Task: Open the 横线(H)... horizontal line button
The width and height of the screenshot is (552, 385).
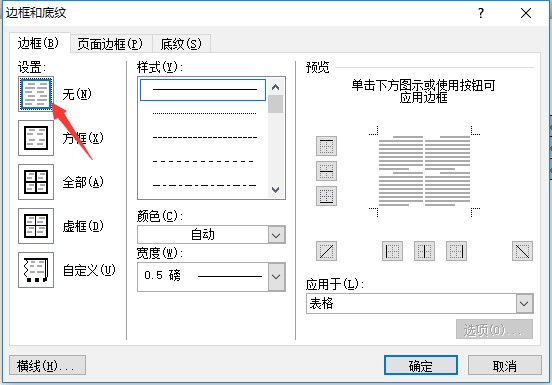Action: (47, 366)
